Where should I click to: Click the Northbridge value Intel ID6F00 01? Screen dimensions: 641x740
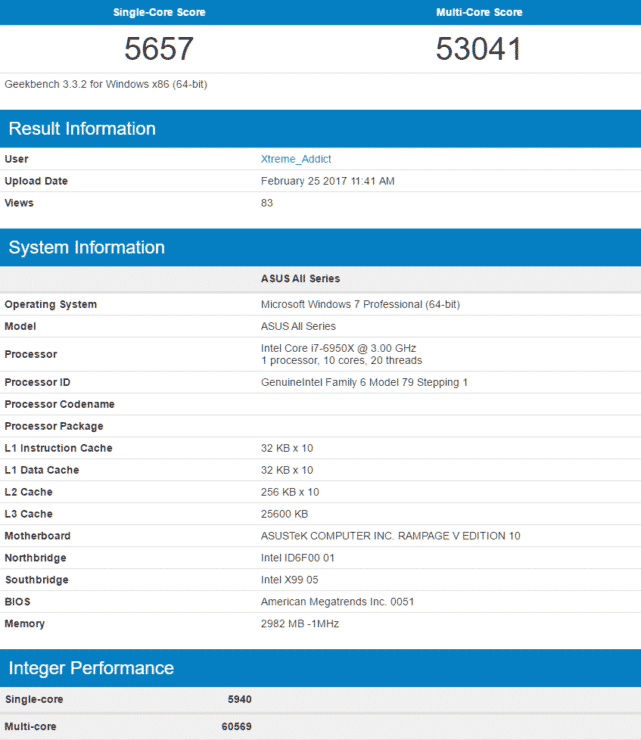tap(297, 558)
